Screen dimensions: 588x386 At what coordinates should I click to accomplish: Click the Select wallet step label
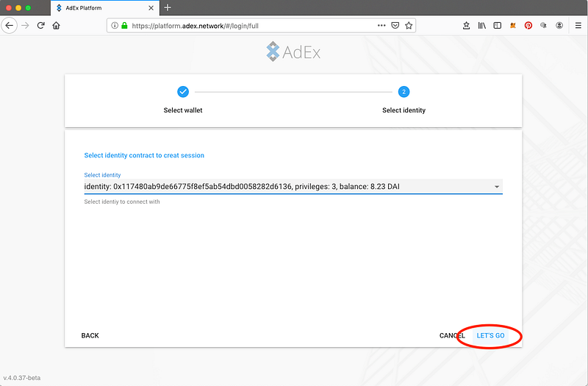(183, 110)
